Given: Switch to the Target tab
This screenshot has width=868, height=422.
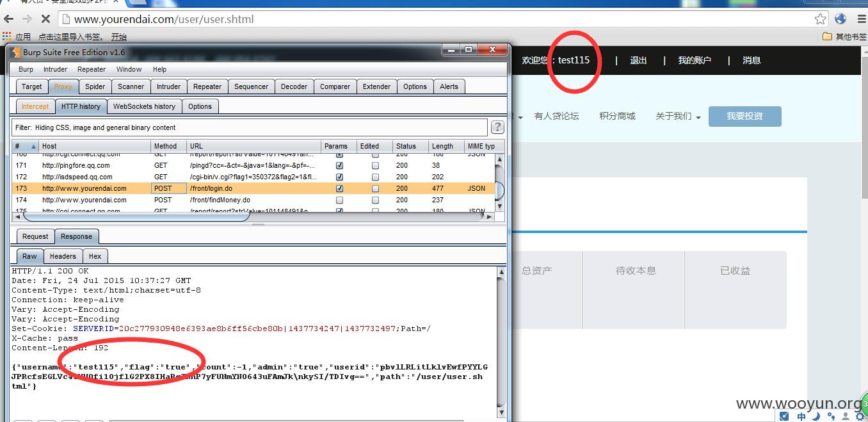Looking at the screenshot, I should click(31, 86).
